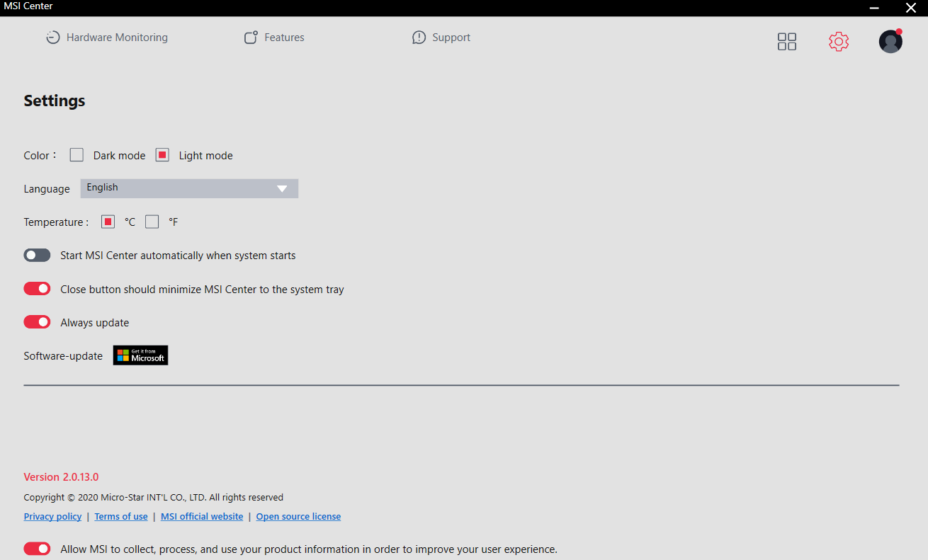The image size is (928, 560).
Task: Close the MSI Center window
Action: tap(911, 8)
